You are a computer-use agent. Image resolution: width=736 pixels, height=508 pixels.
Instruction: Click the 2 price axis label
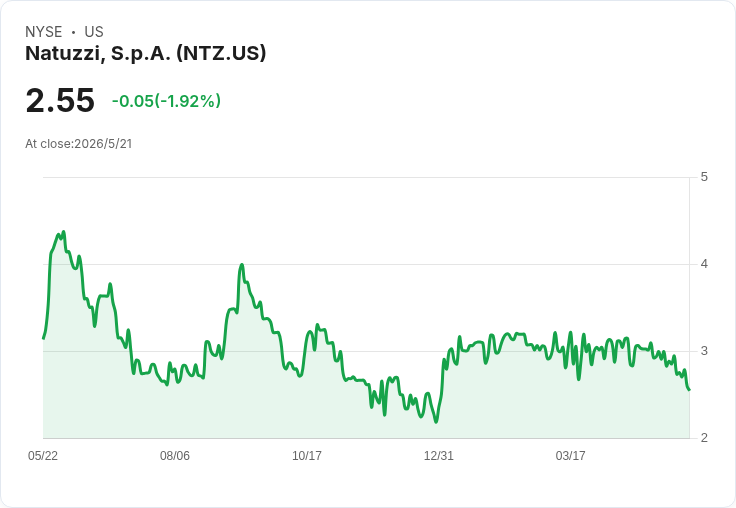tap(704, 438)
